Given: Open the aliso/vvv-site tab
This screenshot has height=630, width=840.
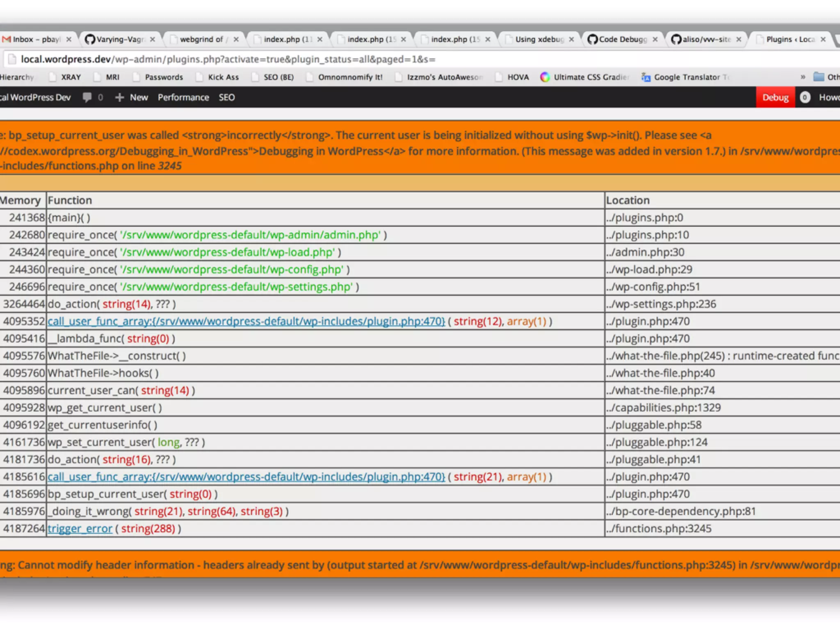Looking at the screenshot, I should pyautogui.click(x=706, y=39).
